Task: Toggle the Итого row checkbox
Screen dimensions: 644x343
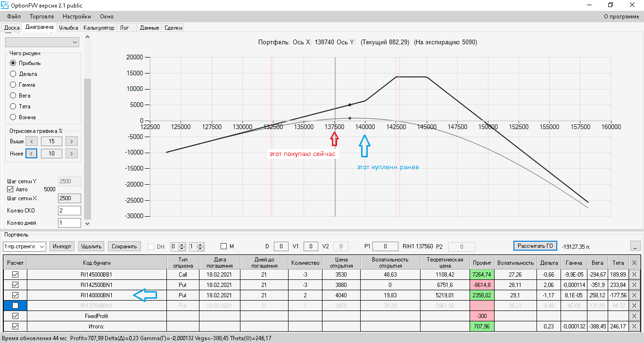Action: (x=15, y=326)
